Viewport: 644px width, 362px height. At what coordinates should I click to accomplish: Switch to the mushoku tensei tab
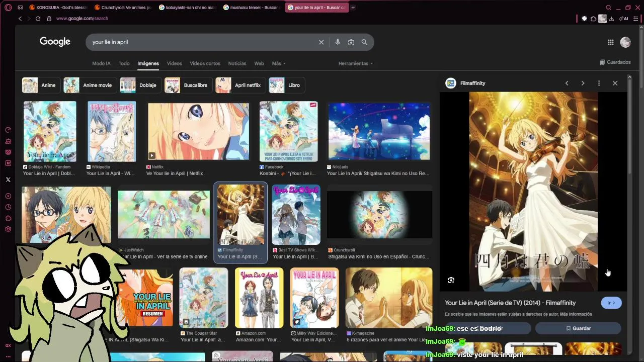pyautogui.click(x=252, y=8)
